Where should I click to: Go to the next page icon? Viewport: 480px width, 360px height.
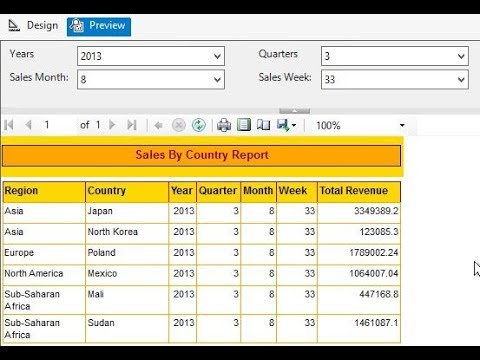click(x=112, y=125)
